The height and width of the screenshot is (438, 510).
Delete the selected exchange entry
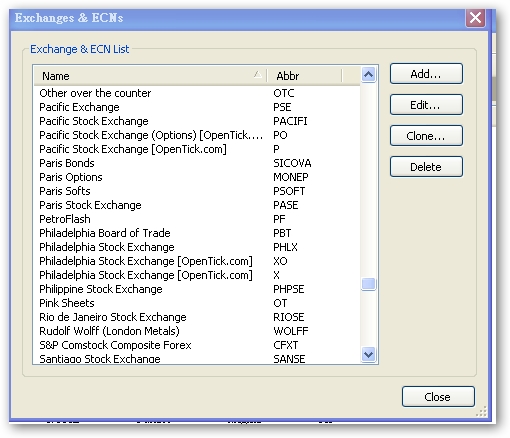426,167
